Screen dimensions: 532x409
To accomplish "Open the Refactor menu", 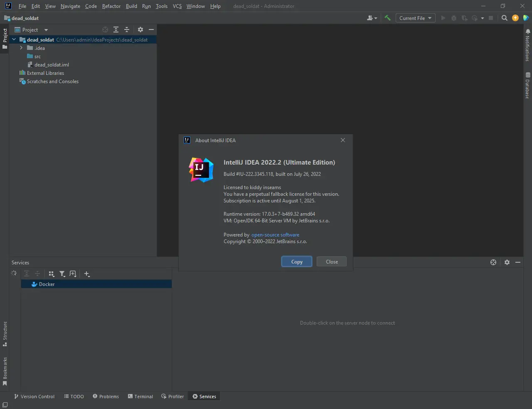I will point(111,6).
